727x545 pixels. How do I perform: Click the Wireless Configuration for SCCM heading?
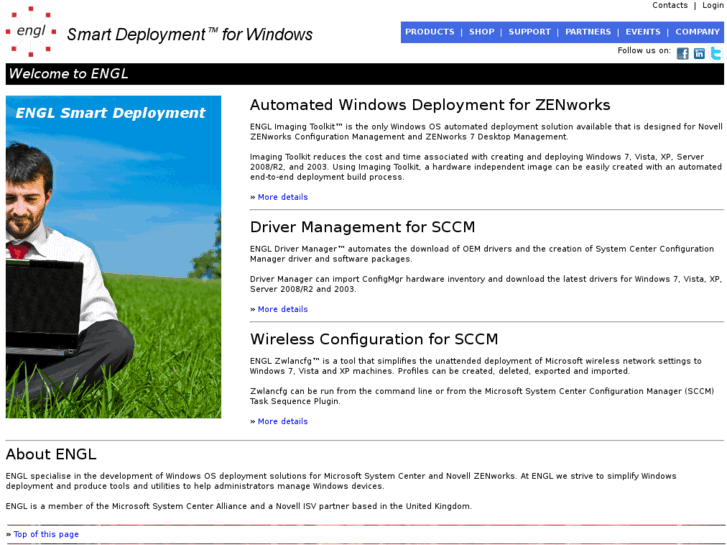click(374, 339)
